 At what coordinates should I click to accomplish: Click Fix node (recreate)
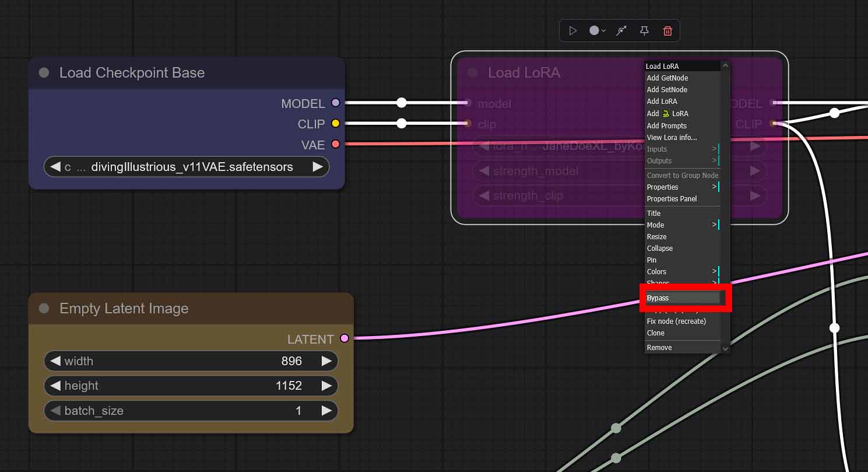tap(676, 321)
